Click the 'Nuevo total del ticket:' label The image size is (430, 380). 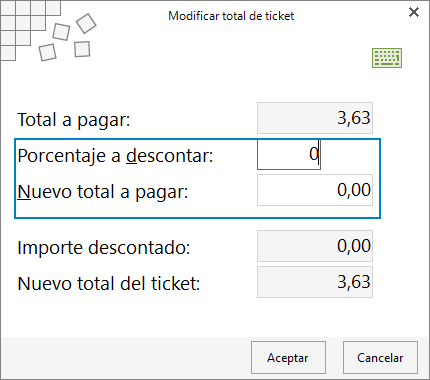click(x=109, y=283)
